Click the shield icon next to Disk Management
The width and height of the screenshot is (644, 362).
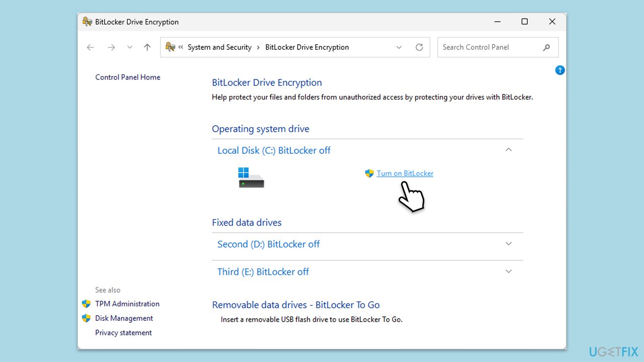coord(86,318)
